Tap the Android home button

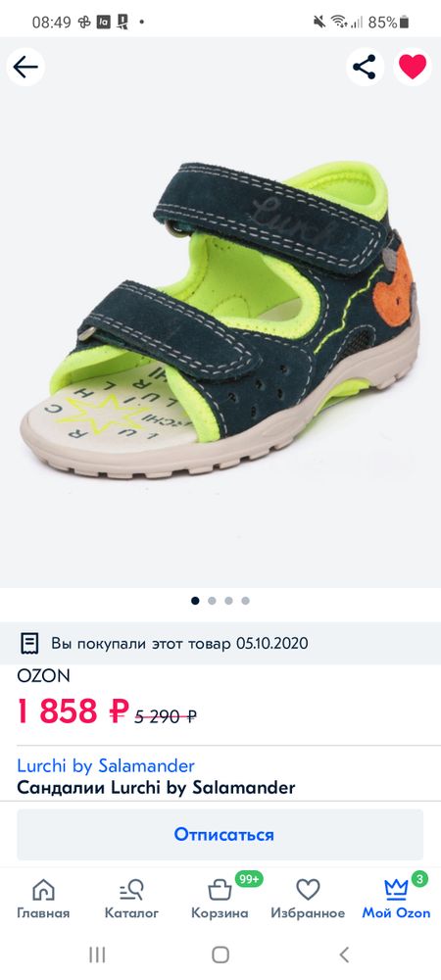tap(220, 955)
